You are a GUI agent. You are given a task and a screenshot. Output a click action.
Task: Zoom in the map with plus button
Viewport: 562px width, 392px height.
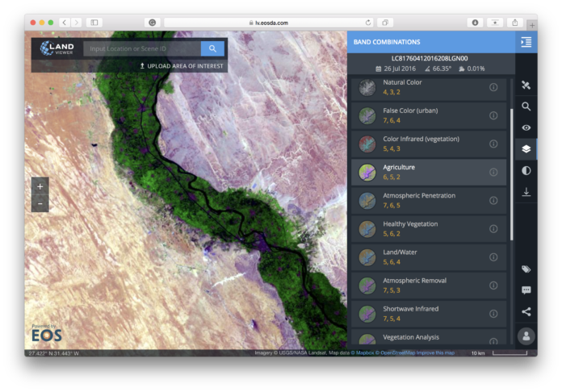pos(40,186)
